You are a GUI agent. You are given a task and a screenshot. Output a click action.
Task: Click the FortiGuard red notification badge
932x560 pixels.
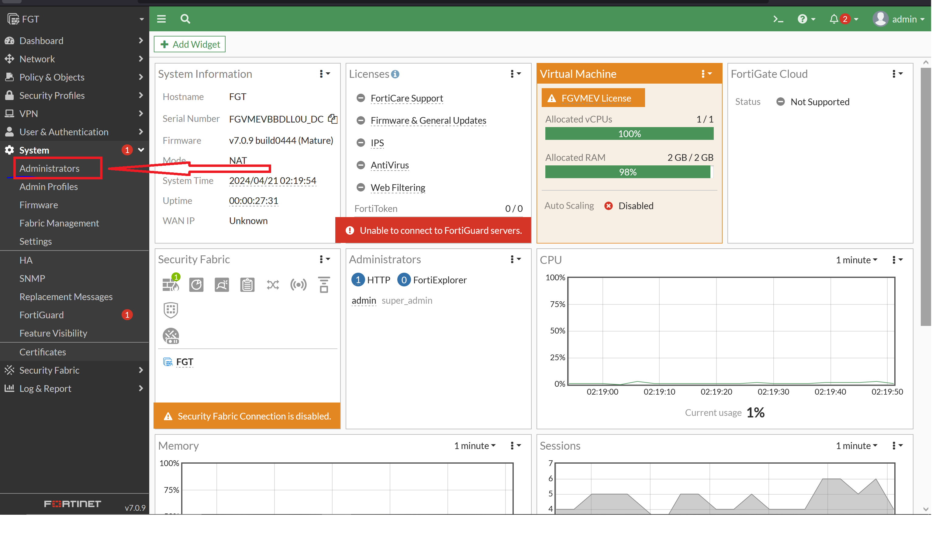tap(127, 315)
